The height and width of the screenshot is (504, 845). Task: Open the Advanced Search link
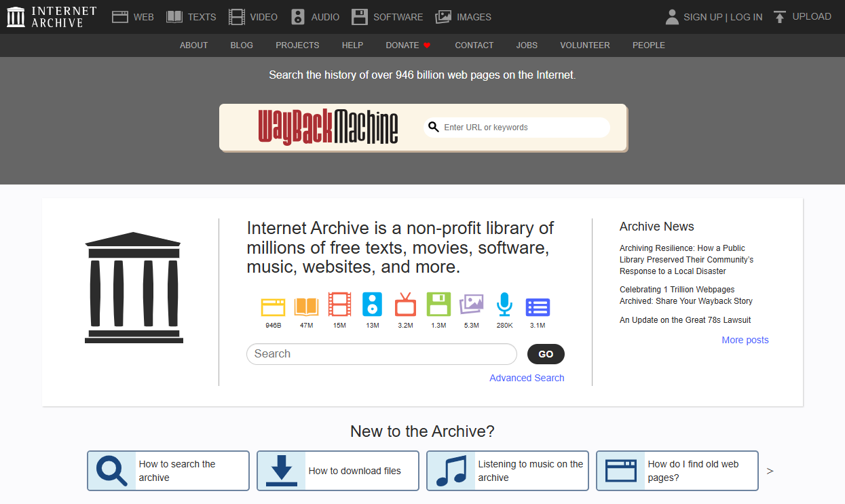527,377
